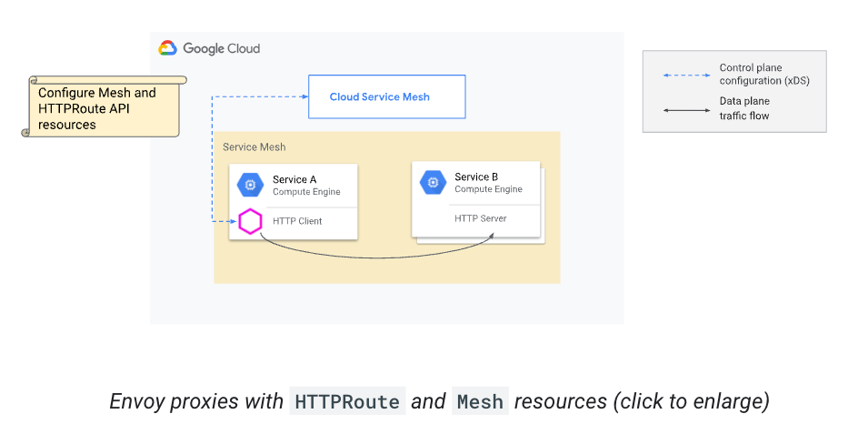868x434 pixels.
Task: Click the "Google Cloud" text
Action: [x=222, y=49]
